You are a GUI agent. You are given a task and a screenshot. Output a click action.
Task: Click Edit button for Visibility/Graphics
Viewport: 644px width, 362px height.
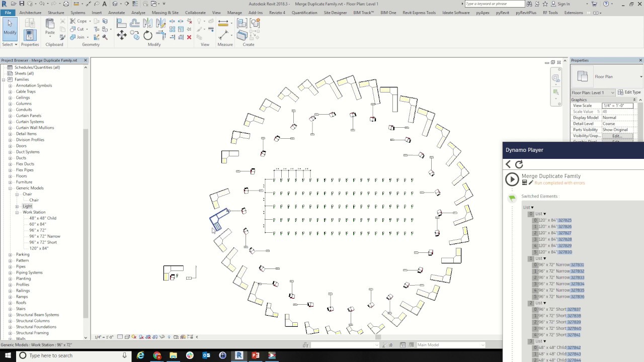pyautogui.click(x=617, y=136)
